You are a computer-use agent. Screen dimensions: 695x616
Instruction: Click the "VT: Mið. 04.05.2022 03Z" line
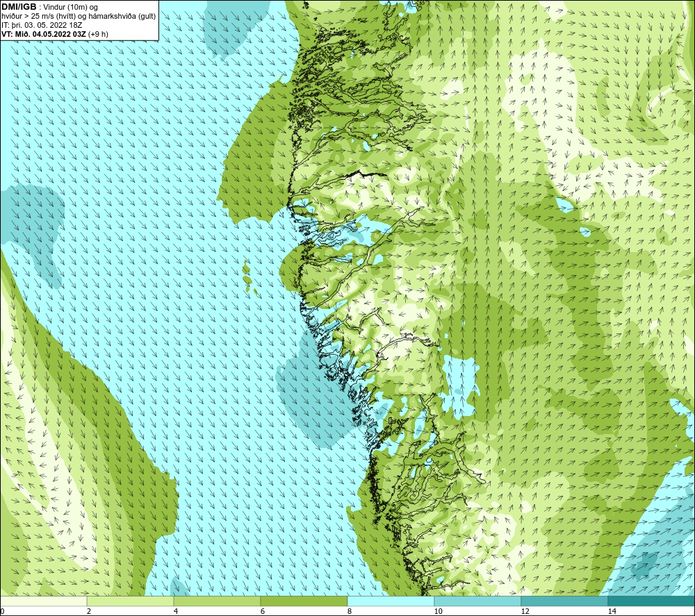[44, 34]
